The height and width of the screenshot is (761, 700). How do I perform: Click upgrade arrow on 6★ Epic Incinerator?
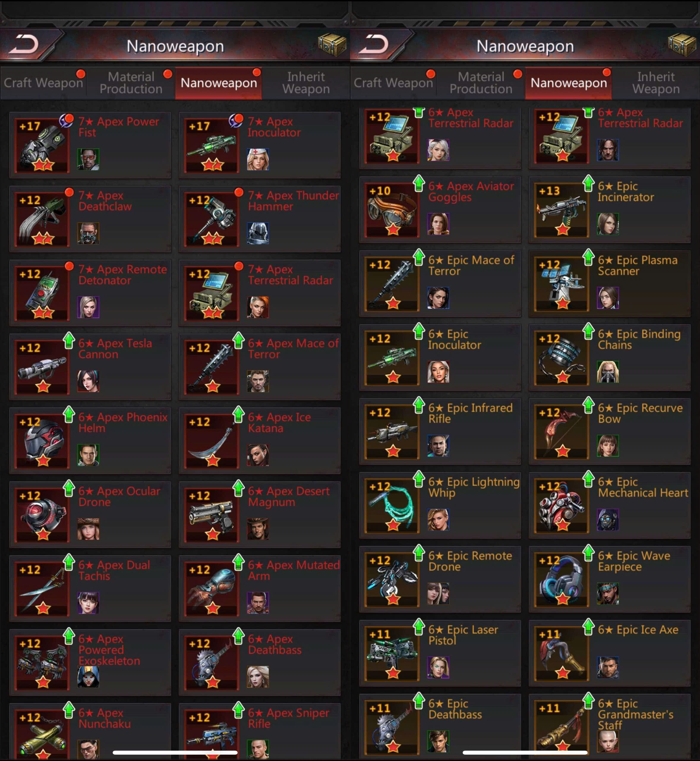(588, 183)
